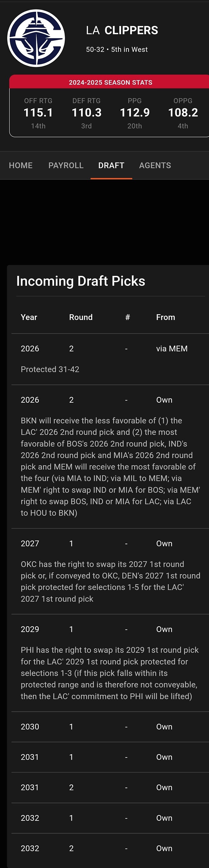This screenshot has height=868, width=209.
Task: Open the HOME tab
Action: tap(21, 165)
